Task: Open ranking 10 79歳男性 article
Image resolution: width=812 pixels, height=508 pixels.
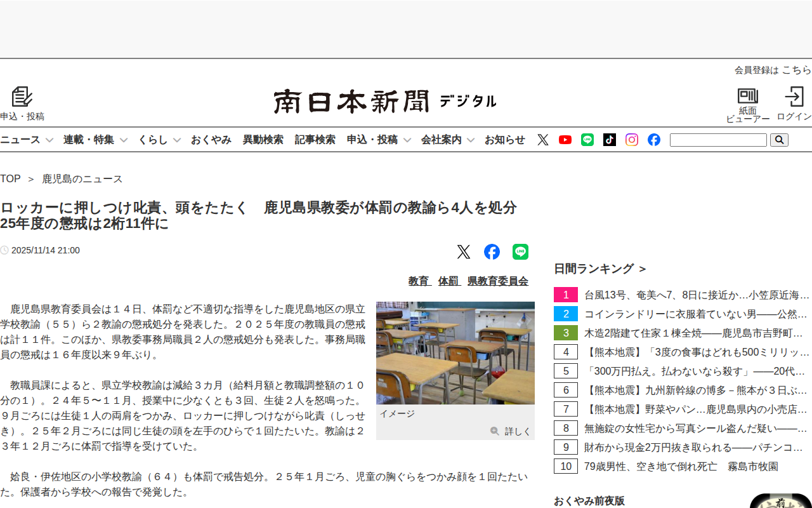Action: coord(681,466)
